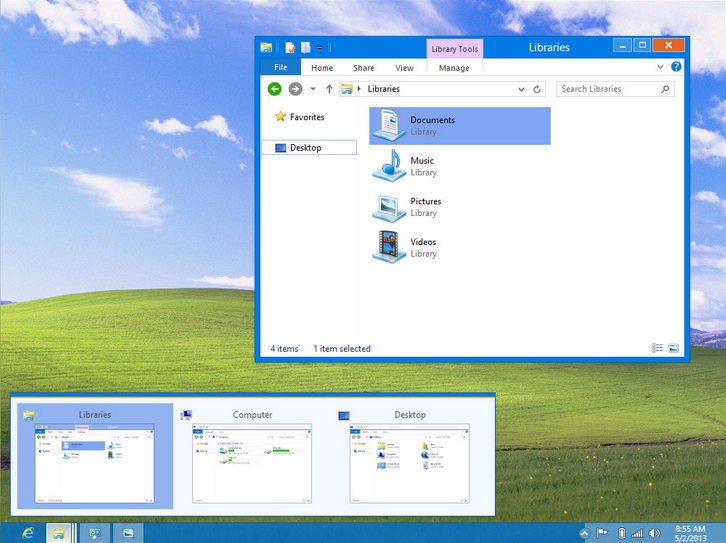Go up one level with the up arrow
The image size is (726, 543).
click(329, 89)
